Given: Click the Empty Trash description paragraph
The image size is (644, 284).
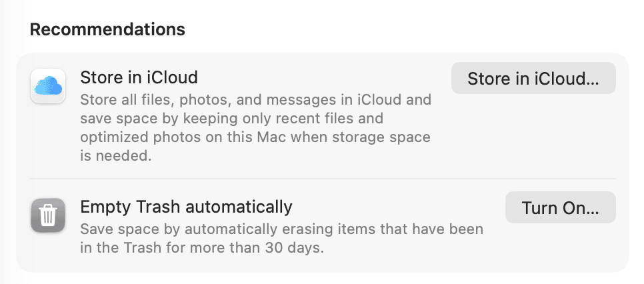Looking at the screenshot, I should 281,239.
